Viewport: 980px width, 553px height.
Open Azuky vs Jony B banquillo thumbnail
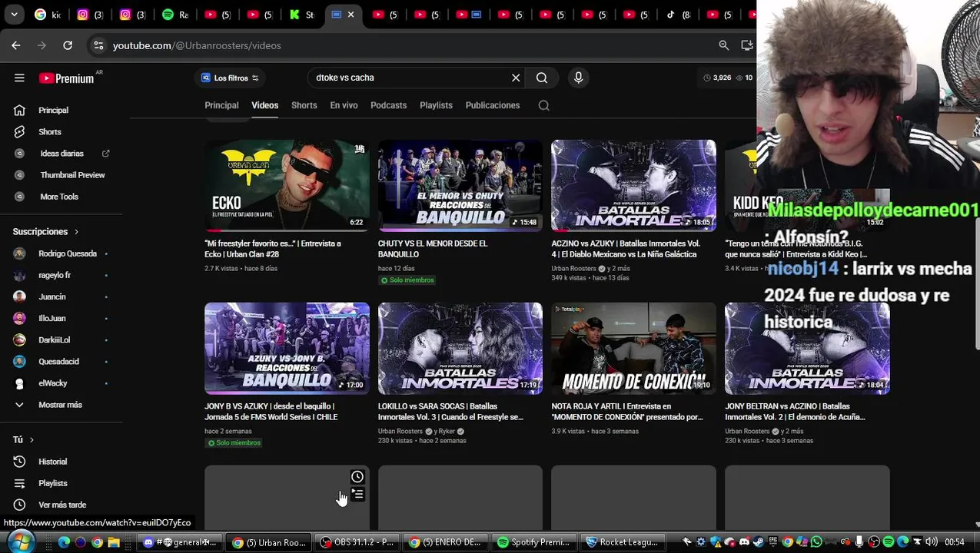pos(287,348)
